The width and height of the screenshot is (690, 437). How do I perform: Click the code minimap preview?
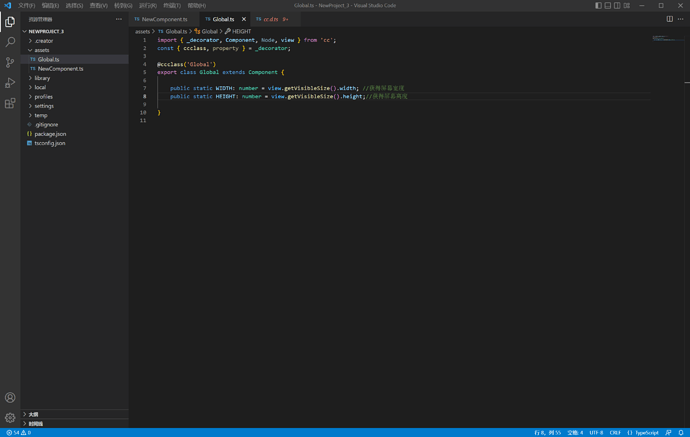pos(668,39)
